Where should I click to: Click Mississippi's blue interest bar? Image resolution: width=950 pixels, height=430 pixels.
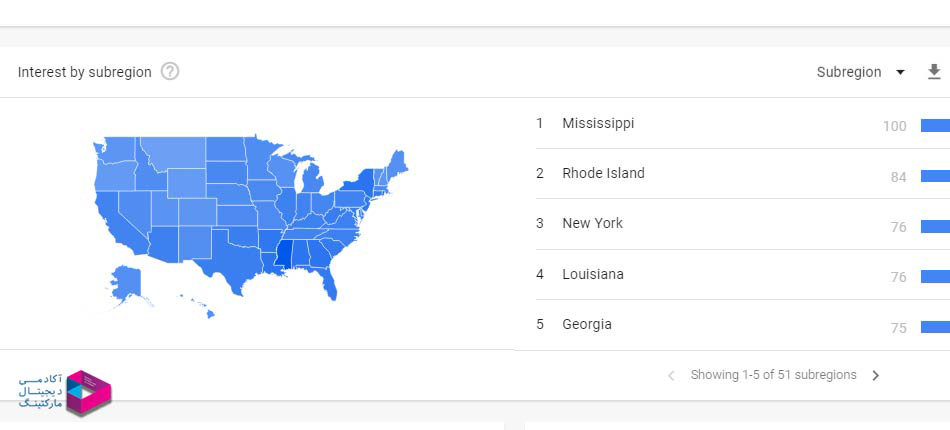(935, 125)
